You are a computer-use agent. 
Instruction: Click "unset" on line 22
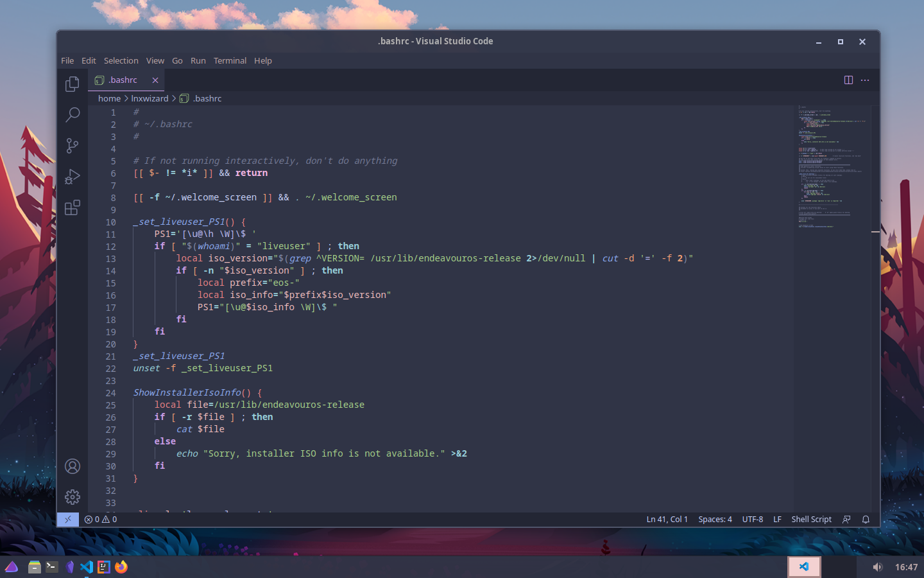pos(146,368)
